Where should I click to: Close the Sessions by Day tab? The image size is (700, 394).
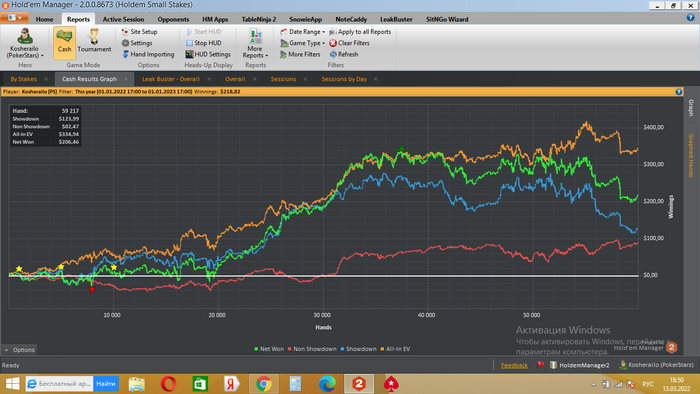point(375,79)
